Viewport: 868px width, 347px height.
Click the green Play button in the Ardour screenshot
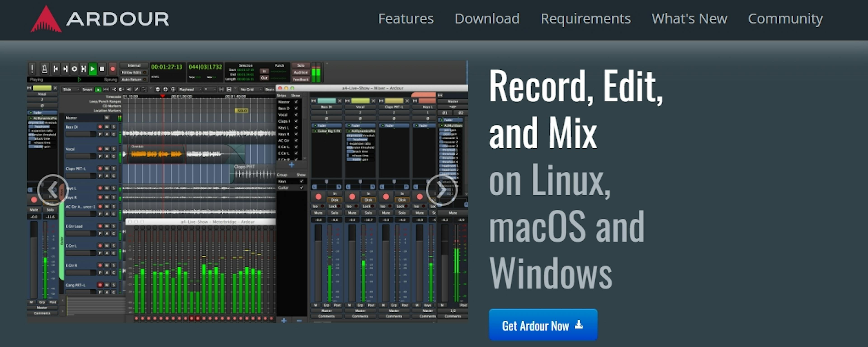(x=92, y=69)
